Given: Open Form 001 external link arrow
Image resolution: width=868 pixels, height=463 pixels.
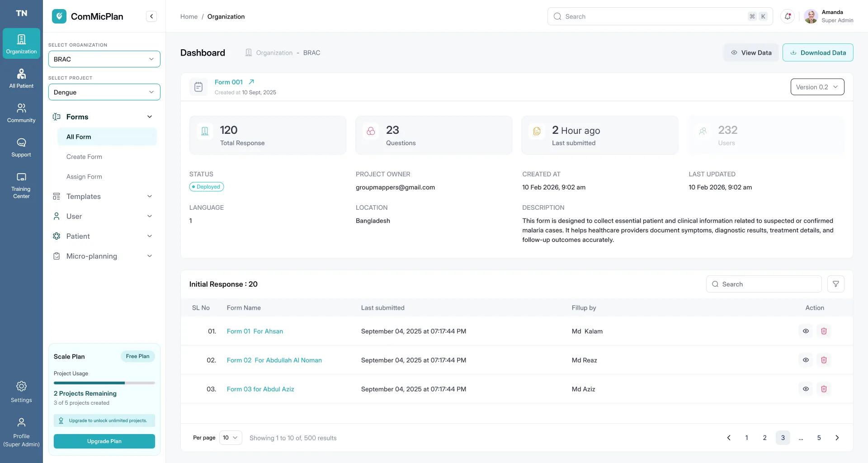Looking at the screenshot, I should [x=251, y=82].
